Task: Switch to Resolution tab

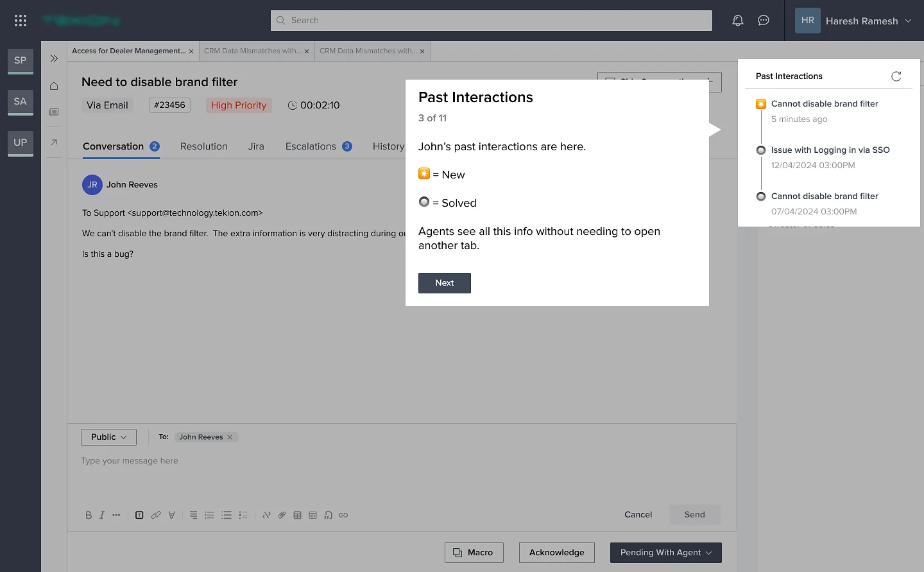Action: click(204, 146)
